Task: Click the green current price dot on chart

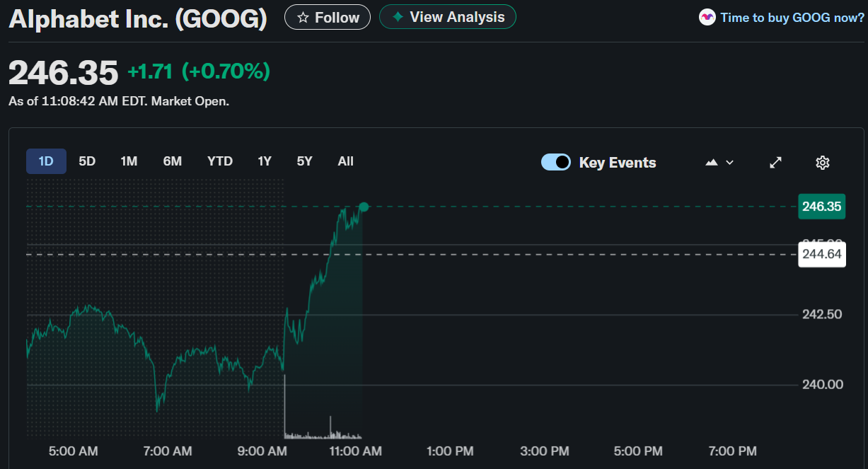Action: tap(364, 207)
